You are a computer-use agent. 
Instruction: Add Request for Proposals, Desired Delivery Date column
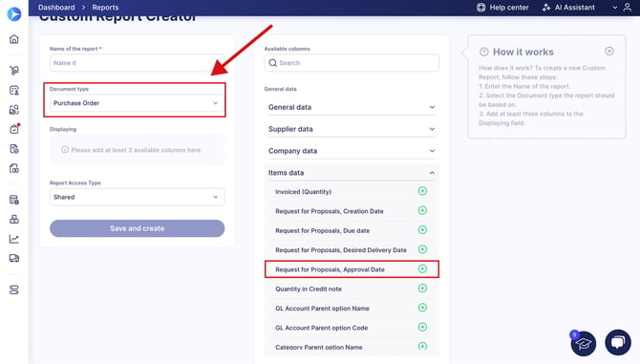[x=422, y=249]
